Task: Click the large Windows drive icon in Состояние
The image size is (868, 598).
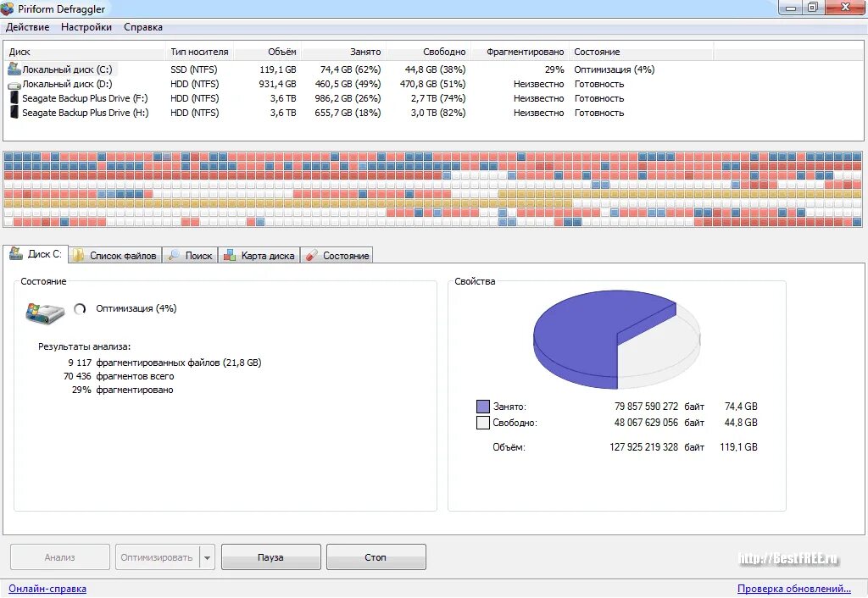Action: click(45, 312)
